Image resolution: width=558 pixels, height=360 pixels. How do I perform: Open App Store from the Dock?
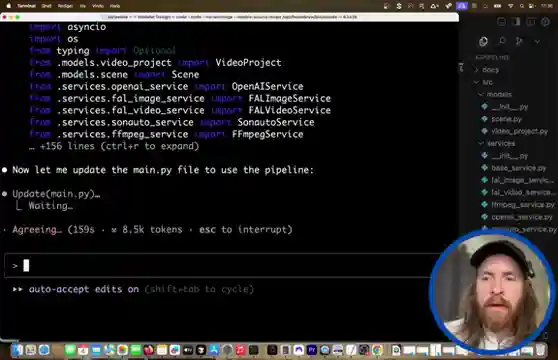pyautogui.click(x=214, y=350)
